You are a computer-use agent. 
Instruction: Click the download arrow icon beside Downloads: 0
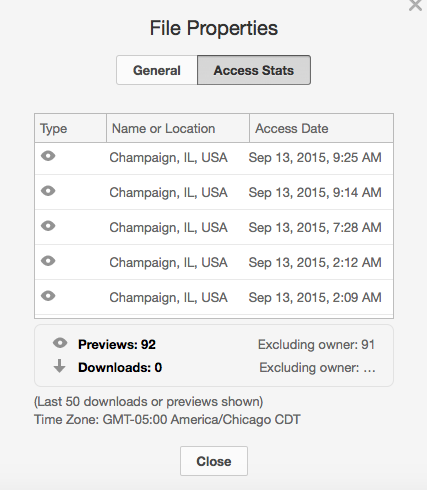pyautogui.click(x=59, y=366)
